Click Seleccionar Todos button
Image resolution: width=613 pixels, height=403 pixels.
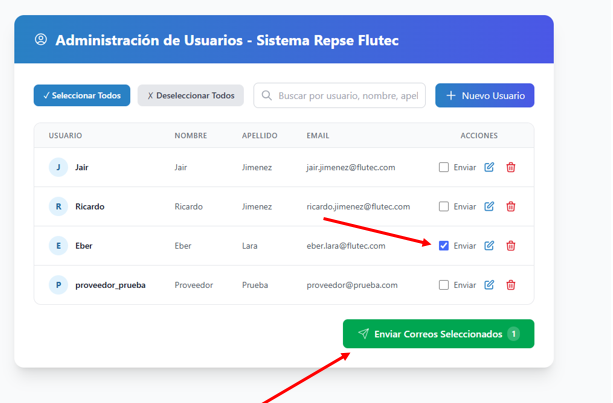(x=82, y=95)
